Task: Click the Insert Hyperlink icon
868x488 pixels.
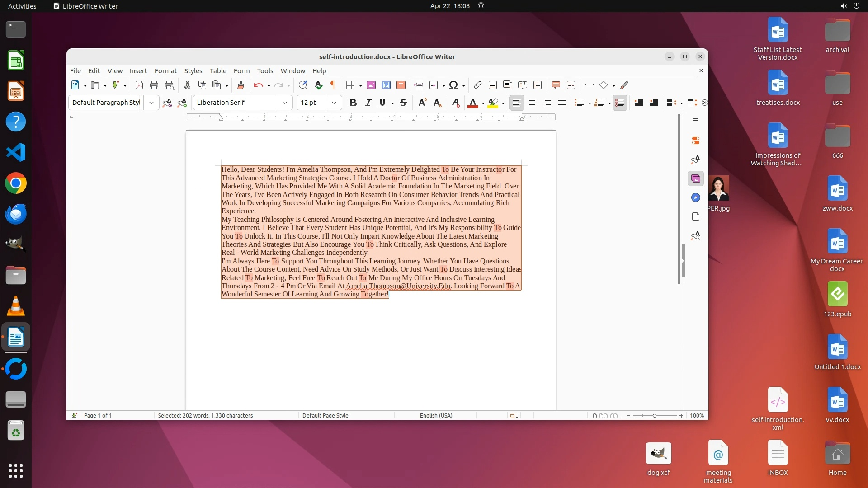Action: pos(478,85)
